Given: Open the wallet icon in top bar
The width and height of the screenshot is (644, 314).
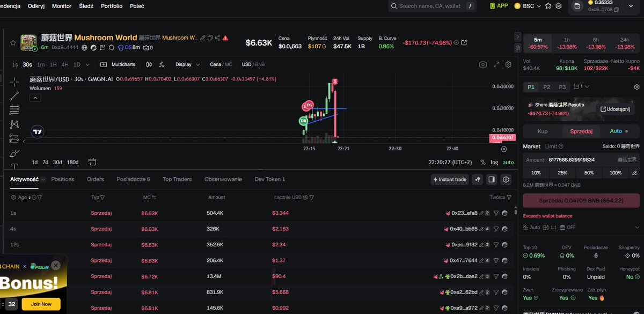Looking at the screenshot, I should (577, 6).
